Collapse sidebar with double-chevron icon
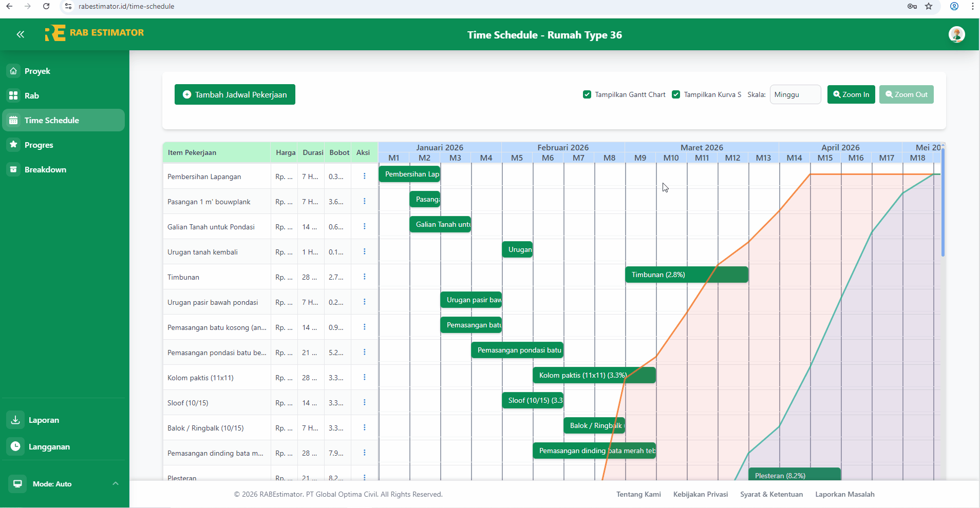The width and height of the screenshot is (980, 508). [21, 34]
